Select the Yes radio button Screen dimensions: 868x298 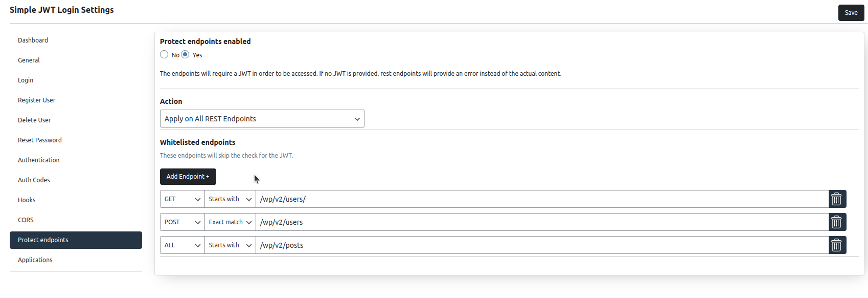coord(185,54)
